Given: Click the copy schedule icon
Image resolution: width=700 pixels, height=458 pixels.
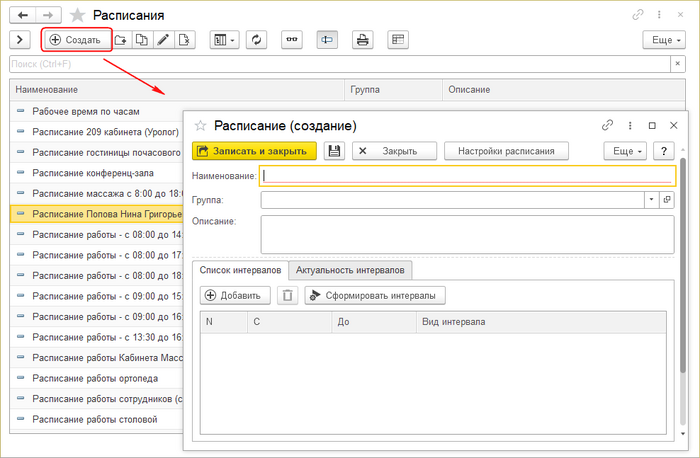Looking at the screenshot, I should tap(141, 40).
